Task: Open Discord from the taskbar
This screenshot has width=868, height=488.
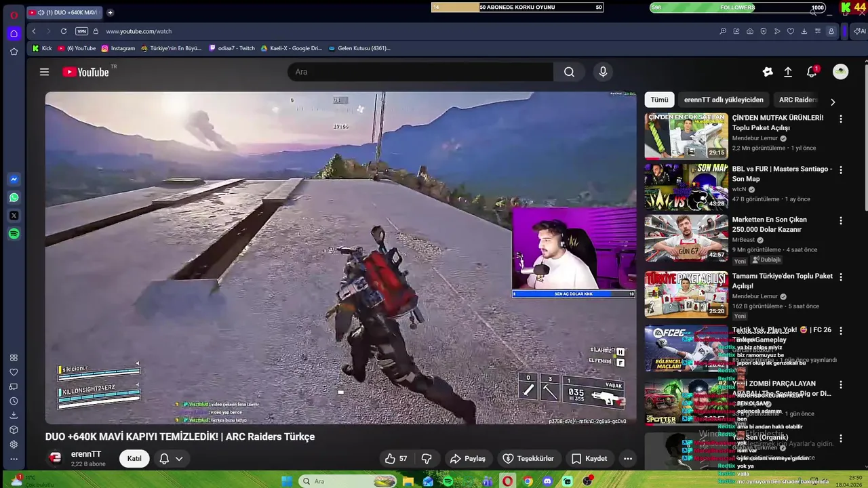Action: (548, 481)
